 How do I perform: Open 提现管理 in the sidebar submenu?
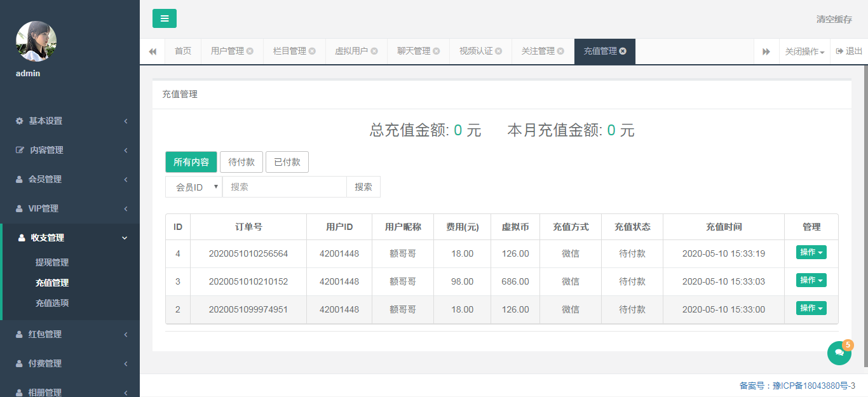[x=52, y=262]
